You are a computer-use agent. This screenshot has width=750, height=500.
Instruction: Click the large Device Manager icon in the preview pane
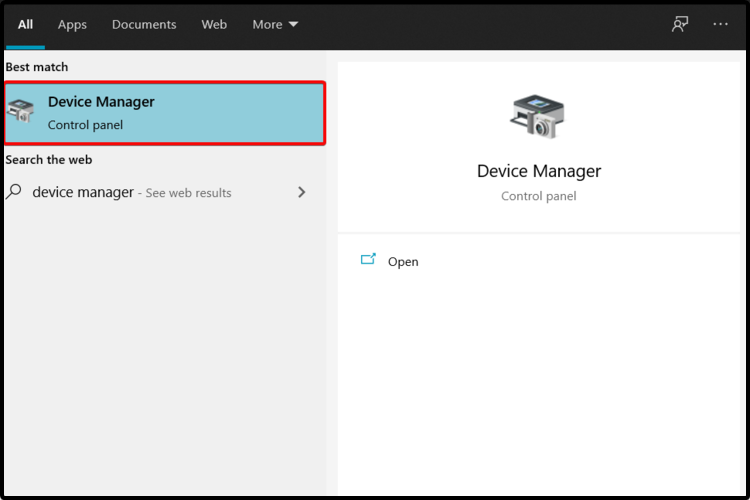pyautogui.click(x=537, y=116)
